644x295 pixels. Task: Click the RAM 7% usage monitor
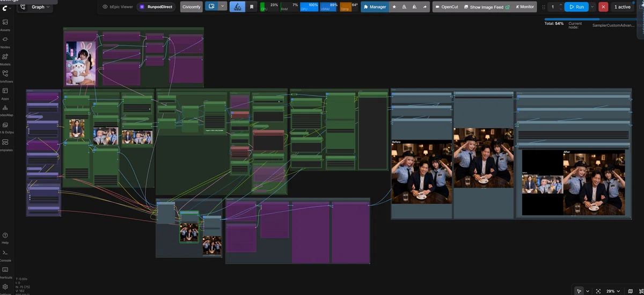pos(289,6)
